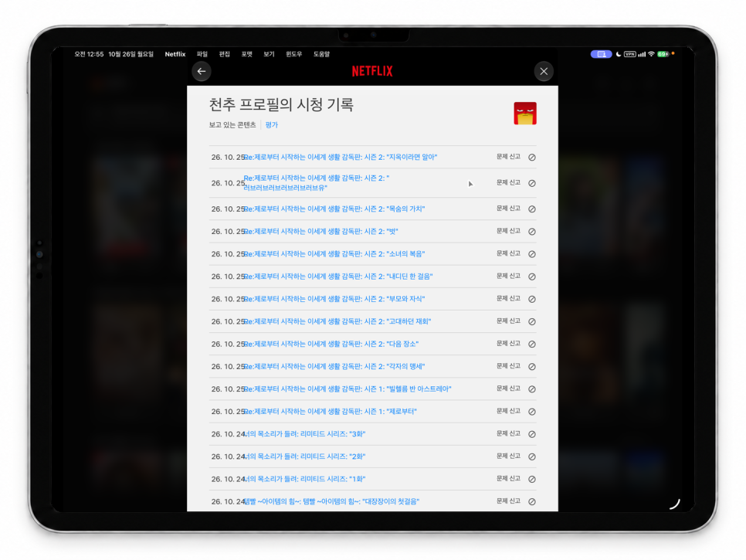Hide the "대장장이의 첫걸음" entry from history

click(x=532, y=501)
